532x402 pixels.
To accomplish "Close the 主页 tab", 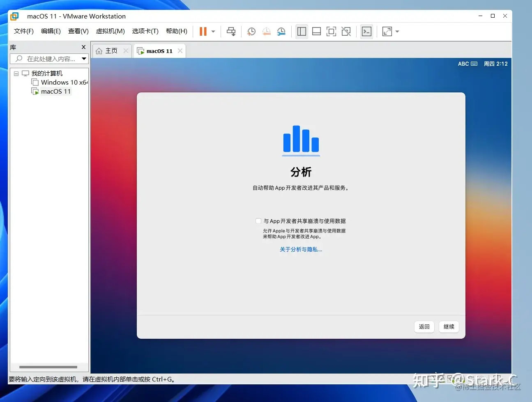I will click(126, 51).
